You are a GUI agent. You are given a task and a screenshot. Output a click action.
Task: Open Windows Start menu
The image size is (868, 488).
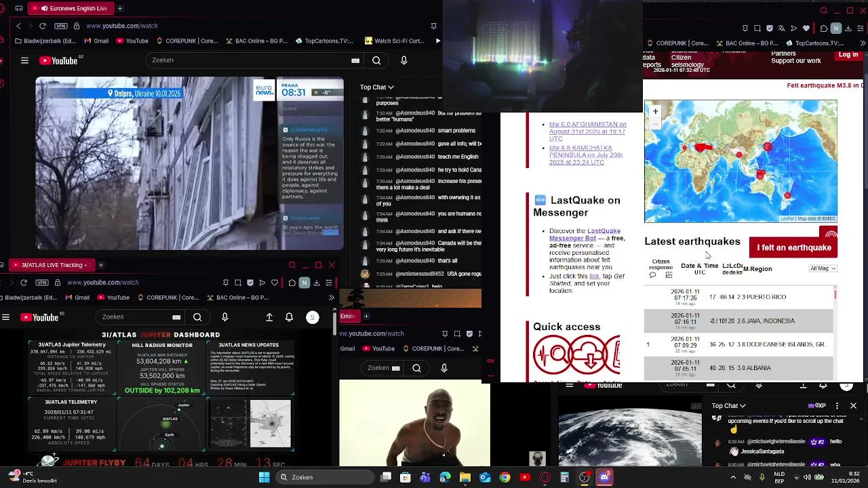coord(264,477)
